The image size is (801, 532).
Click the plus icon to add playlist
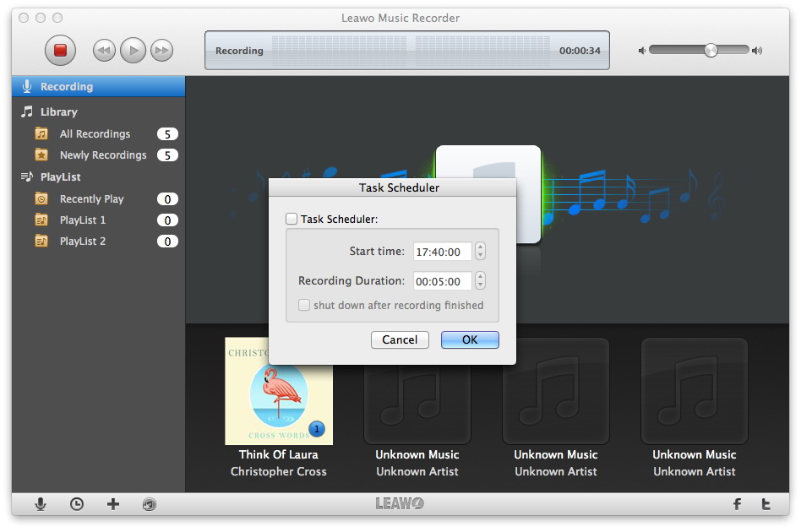click(113, 504)
